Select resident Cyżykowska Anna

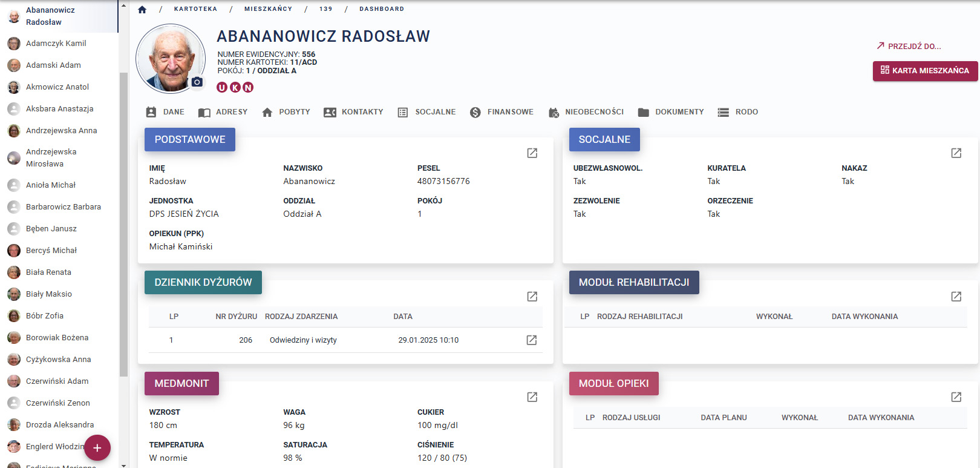tap(59, 360)
